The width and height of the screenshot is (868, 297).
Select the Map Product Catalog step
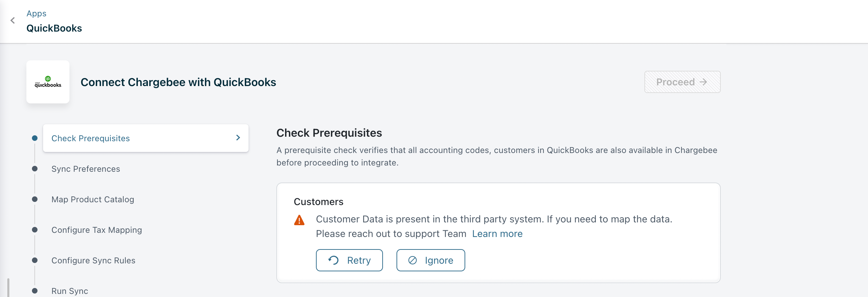point(93,200)
